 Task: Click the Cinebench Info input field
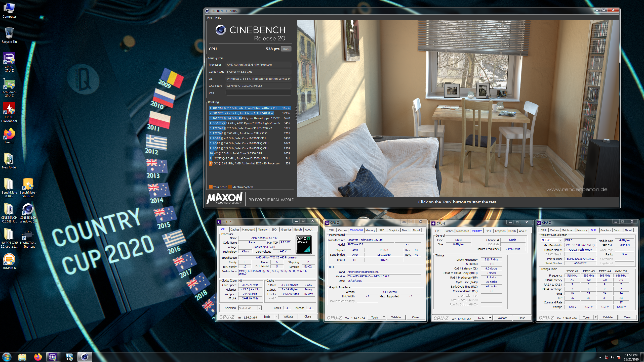click(x=258, y=93)
